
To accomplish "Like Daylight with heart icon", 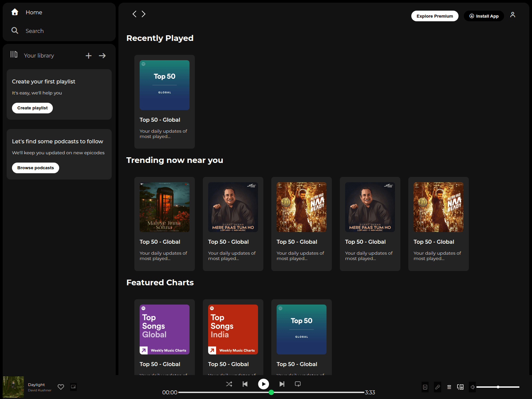I will click(x=61, y=387).
